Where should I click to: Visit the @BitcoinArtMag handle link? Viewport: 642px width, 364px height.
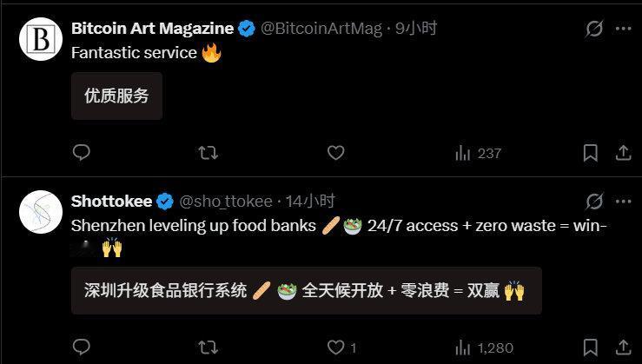(x=321, y=29)
